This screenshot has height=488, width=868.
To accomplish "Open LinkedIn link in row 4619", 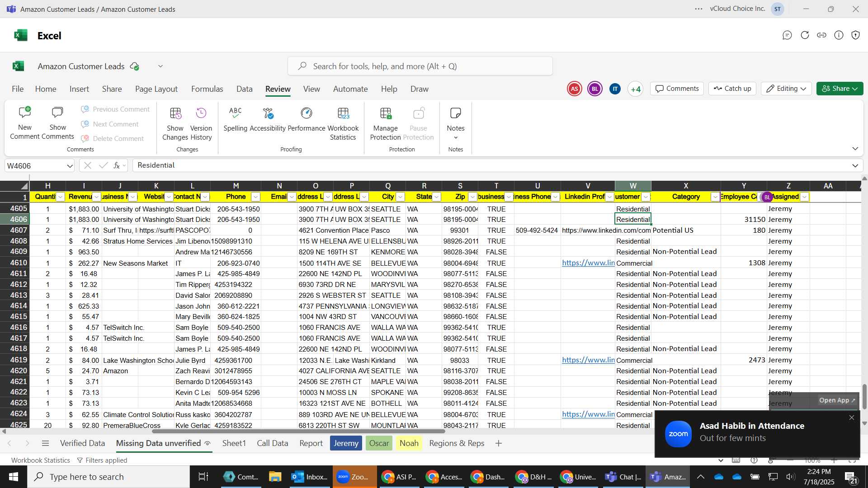I will tap(588, 360).
